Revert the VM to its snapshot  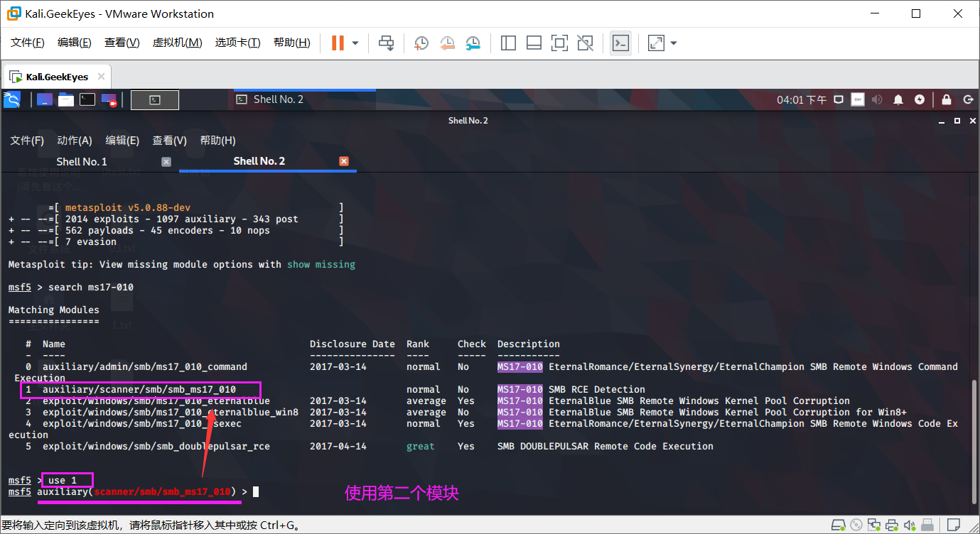[447, 43]
